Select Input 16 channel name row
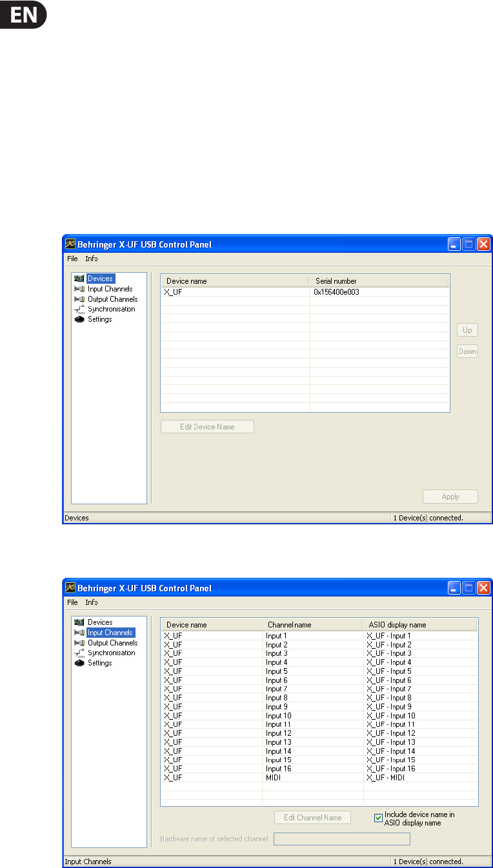Screen dimensions: 493x868 279,769
